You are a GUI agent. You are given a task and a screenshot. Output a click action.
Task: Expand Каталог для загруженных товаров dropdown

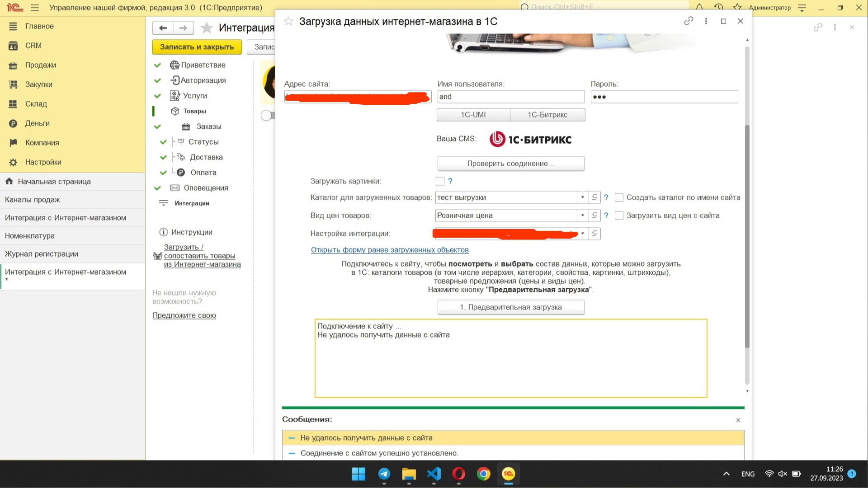click(583, 197)
